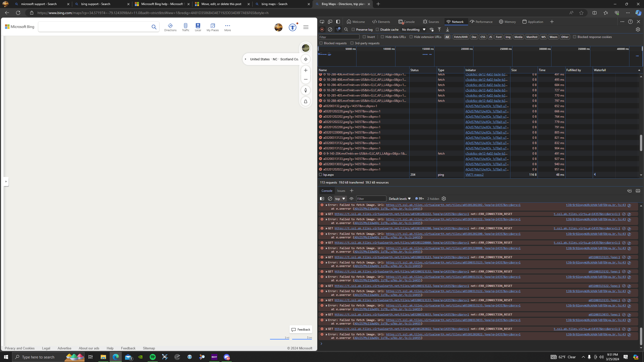Screen dimensions: 644x362
Task: Open the Issues drawer tab
Action: coord(341,191)
